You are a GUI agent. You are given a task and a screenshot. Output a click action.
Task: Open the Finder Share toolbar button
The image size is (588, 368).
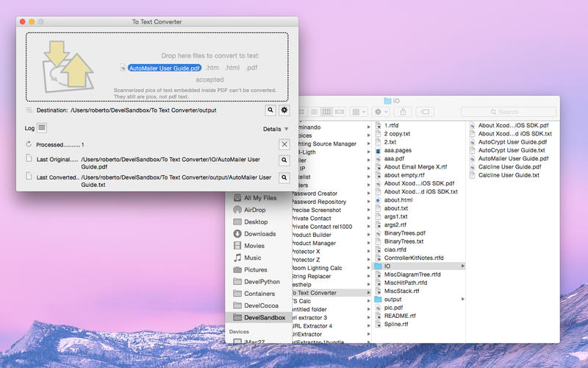tap(404, 112)
